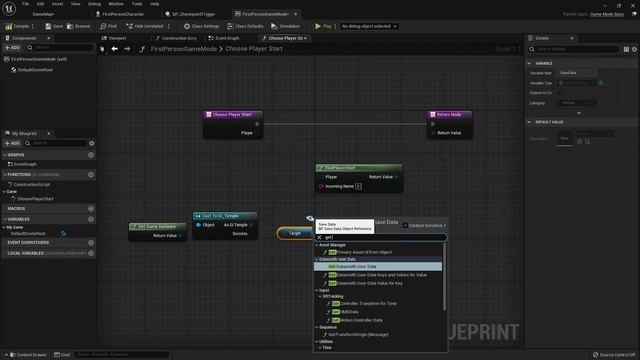Toggle Hide Unrelated nodes
The height and width of the screenshot is (360, 640).
[144, 26]
